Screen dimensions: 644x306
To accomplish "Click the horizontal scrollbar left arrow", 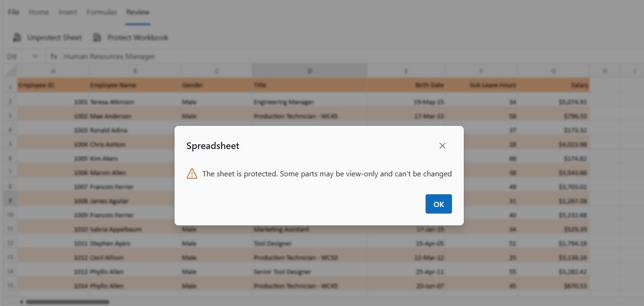I will pos(21,302).
